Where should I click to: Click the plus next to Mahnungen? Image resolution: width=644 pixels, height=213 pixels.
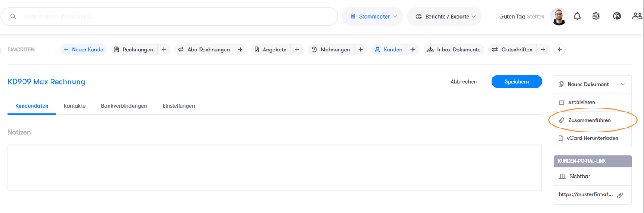(x=360, y=50)
